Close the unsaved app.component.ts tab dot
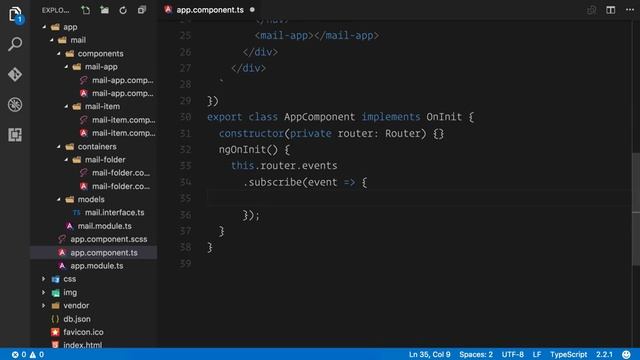The height and width of the screenshot is (360, 640). point(252,10)
